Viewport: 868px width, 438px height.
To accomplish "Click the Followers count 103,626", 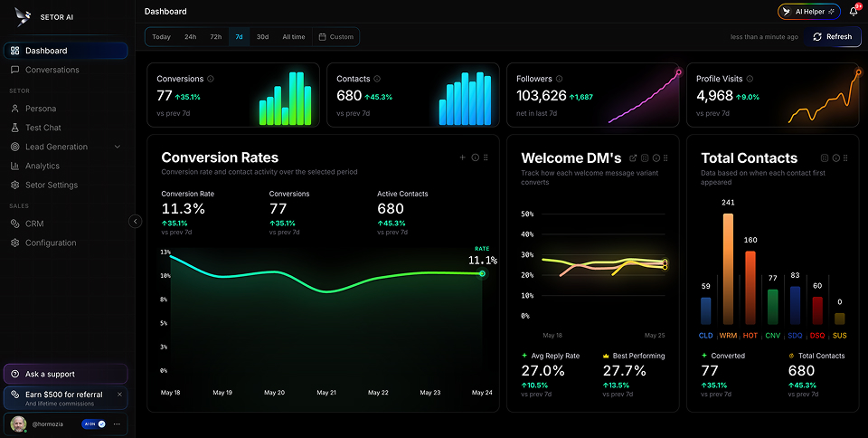I will [x=542, y=96].
